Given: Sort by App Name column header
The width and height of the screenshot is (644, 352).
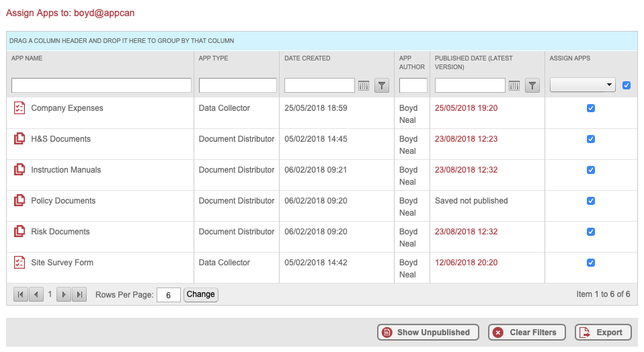Looking at the screenshot, I should [27, 58].
